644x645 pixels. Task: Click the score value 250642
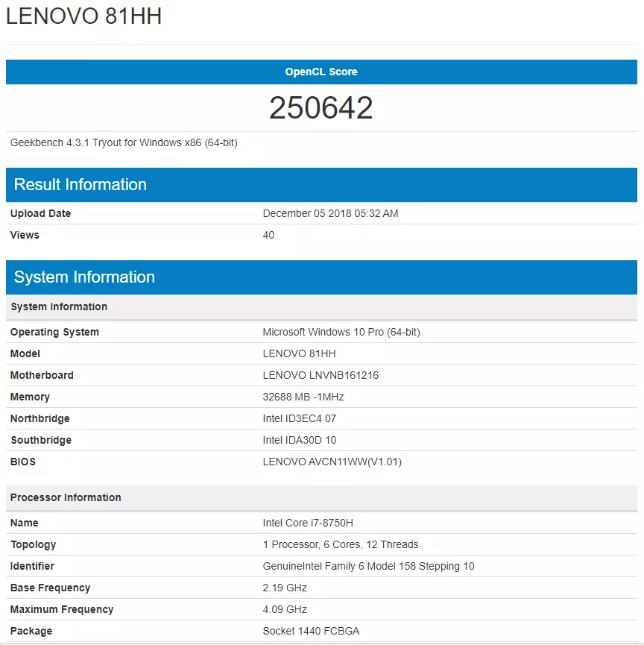(321, 108)
